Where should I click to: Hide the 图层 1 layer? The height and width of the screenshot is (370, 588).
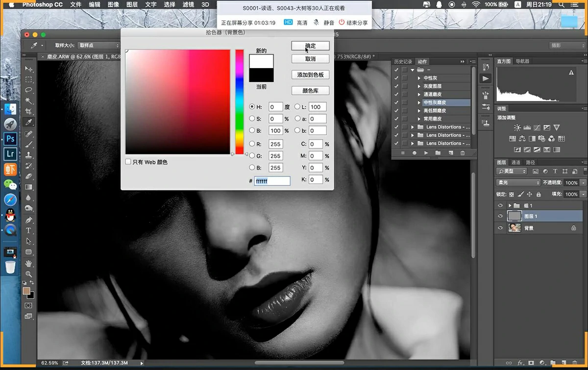click(500, 216)
